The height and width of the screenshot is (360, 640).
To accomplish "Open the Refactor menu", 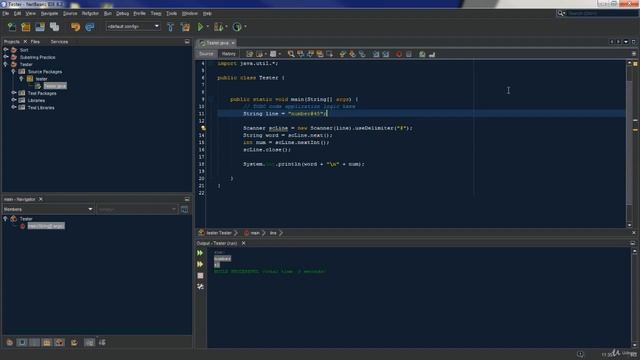I will tap(90, 13).
